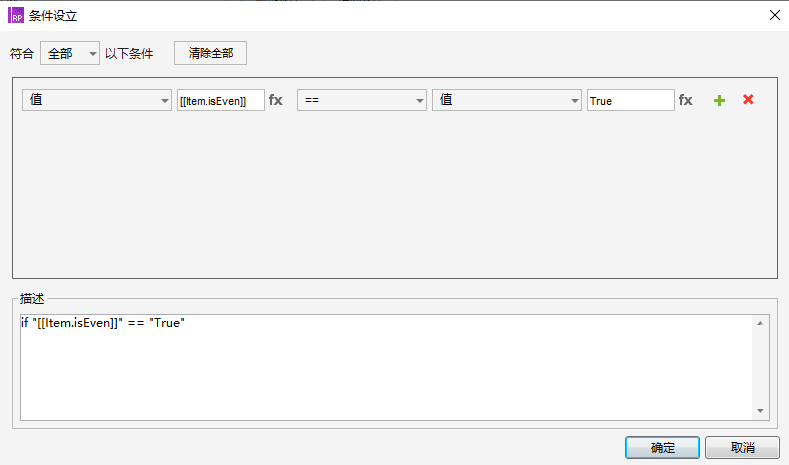Screen dimensions: 789x465
Task: Open the == comparison operator dropdown
Action: 362,100
